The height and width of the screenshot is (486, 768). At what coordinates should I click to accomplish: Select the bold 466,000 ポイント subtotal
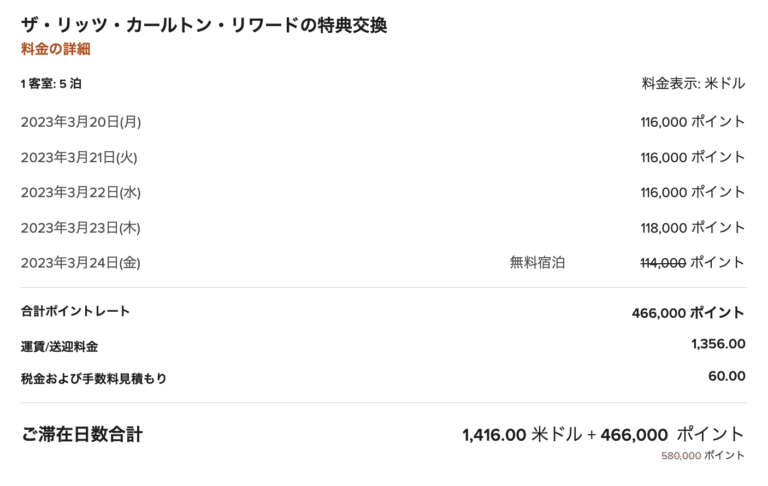pos(688,313)
